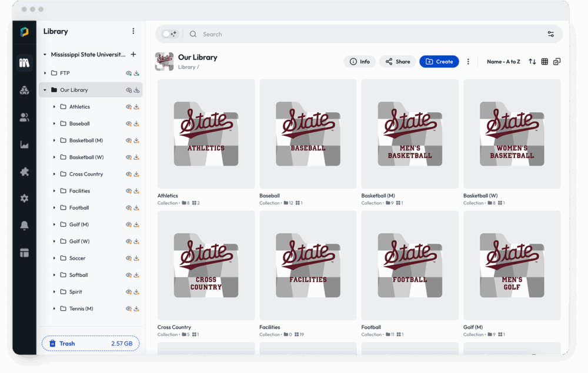Download the Tennis (M) folder
Viewport: 588px width, 373px height.
pos(136,308)
